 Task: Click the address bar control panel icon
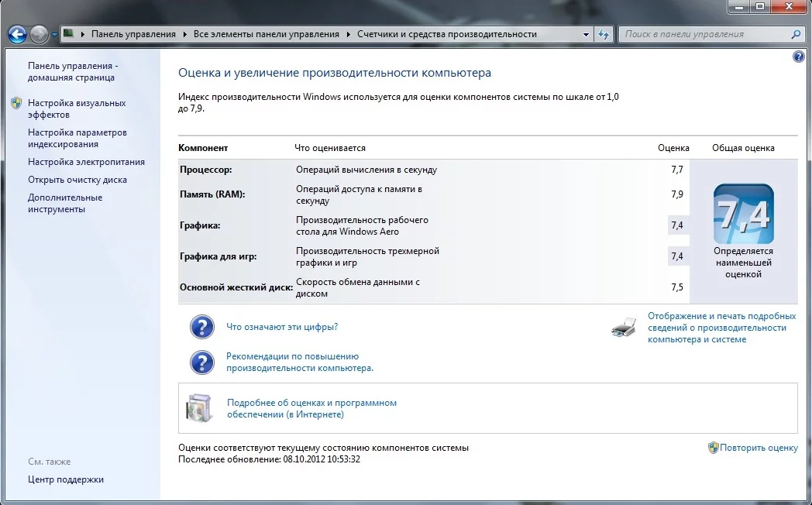coord(68,33)
